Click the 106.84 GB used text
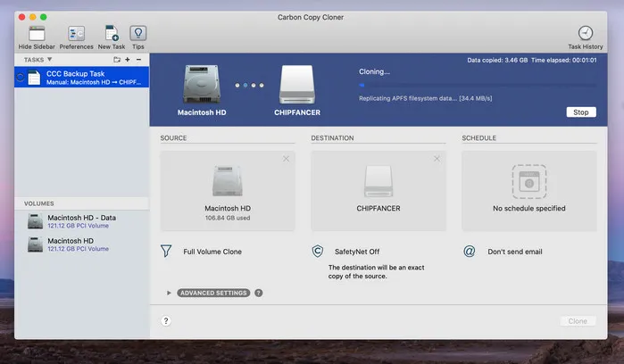 228,218
